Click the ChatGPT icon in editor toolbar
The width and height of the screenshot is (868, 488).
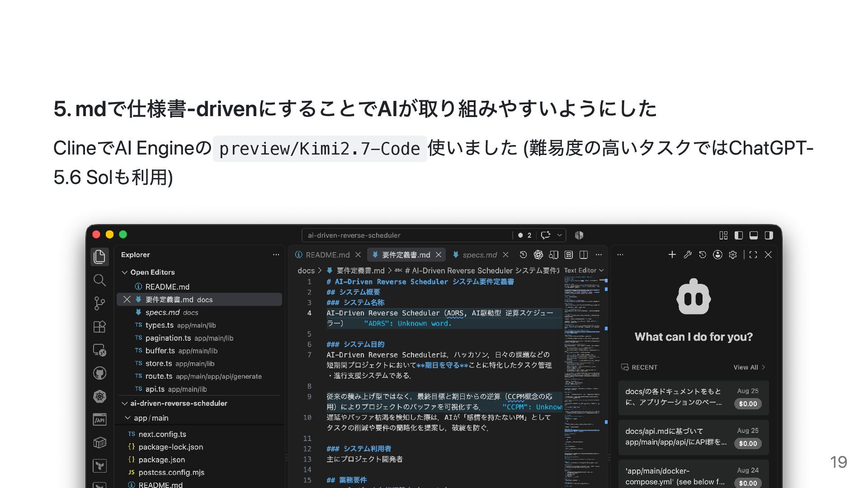pyautogui.click(x=538, y=255)
